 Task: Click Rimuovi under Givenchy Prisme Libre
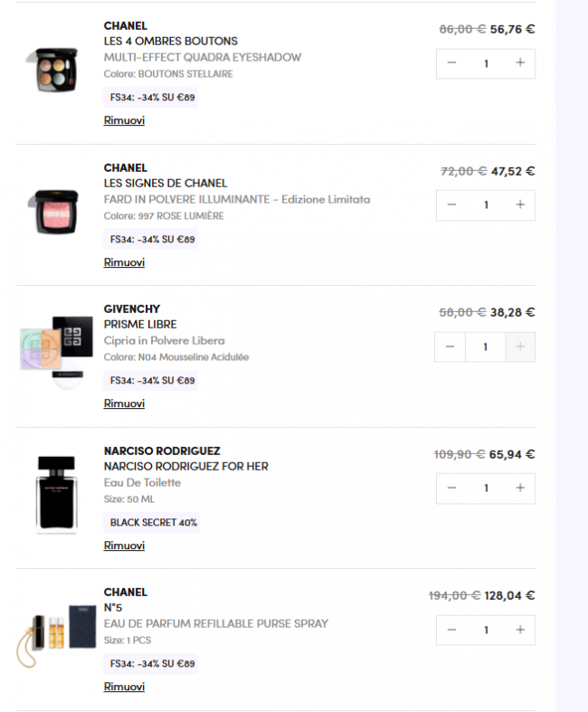(x=124, y=403)
